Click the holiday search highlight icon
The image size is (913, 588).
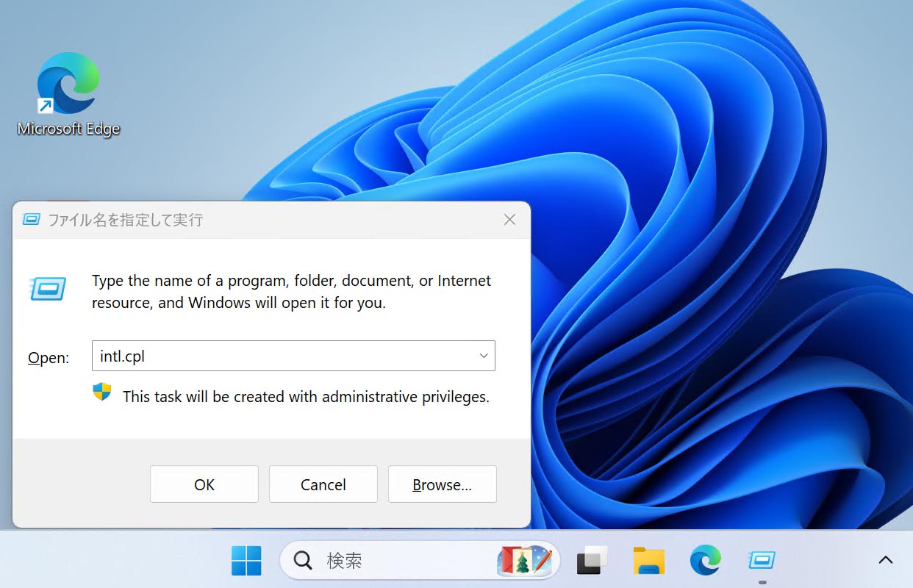524,561
